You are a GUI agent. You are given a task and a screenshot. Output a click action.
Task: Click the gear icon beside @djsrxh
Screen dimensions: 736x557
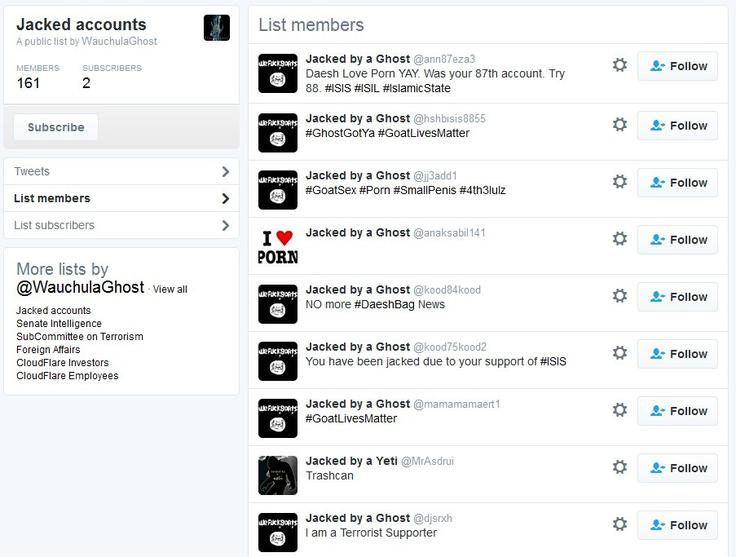click(x=620, y=524)
